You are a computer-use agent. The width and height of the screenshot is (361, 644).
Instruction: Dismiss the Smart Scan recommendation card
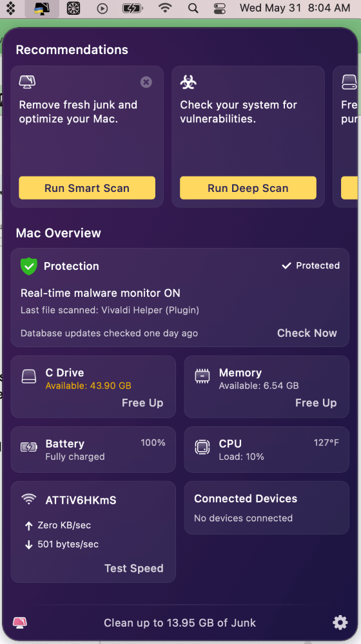(146, 82)
